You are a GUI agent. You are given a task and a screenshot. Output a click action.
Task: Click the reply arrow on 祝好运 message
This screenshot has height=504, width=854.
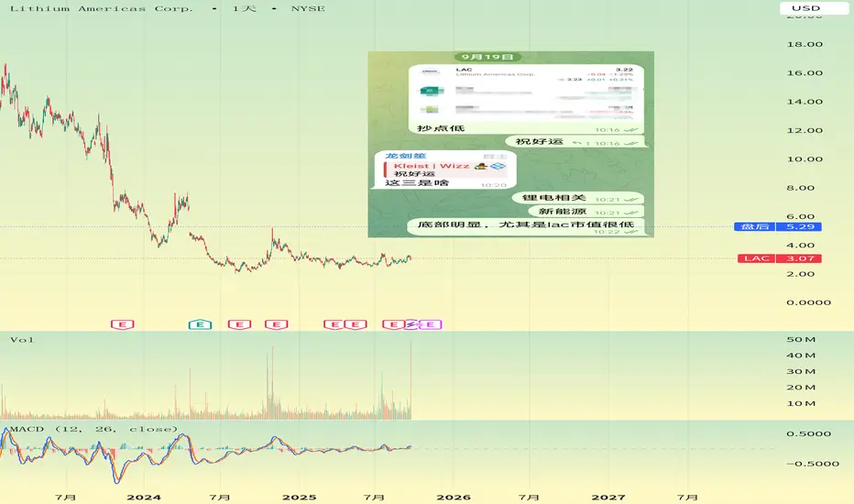coord(577,143)
